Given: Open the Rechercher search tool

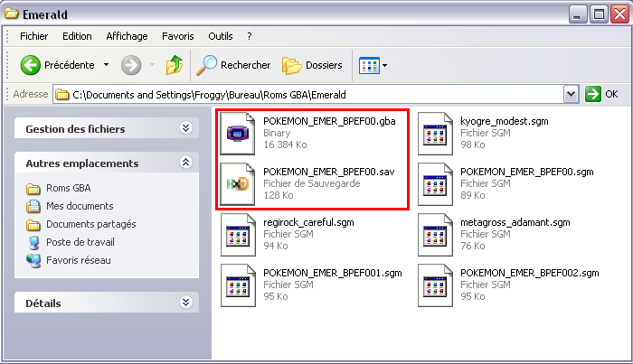Looking at the screenshot, I should click(x=233, y=65).
